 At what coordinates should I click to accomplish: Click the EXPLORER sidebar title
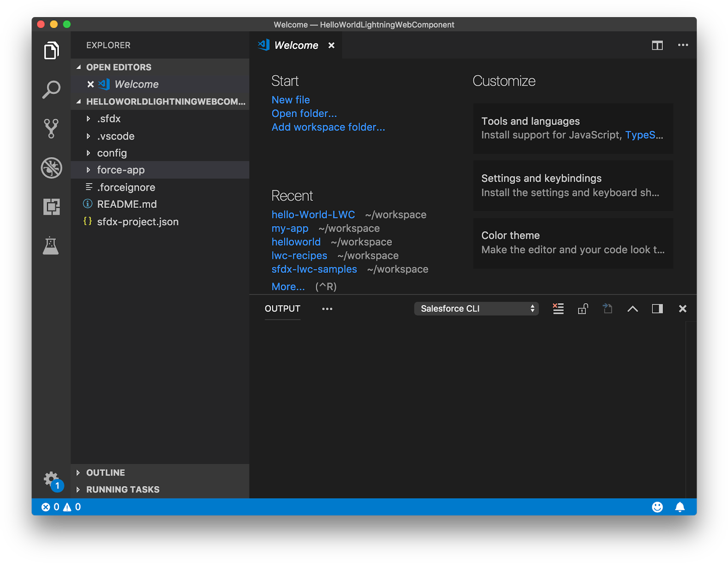click(x=108, y=45)
